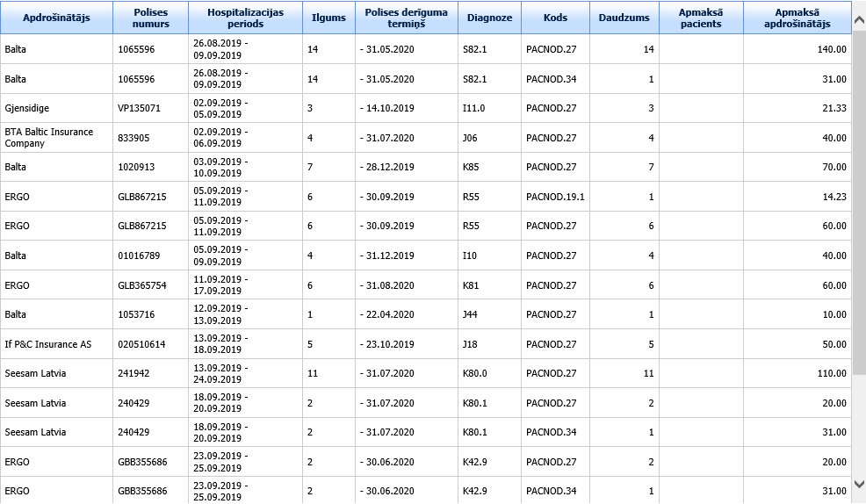This screenshot has width=866, height=504.
Task: Click the Polises numurs column header
Action: coord(150,18)
